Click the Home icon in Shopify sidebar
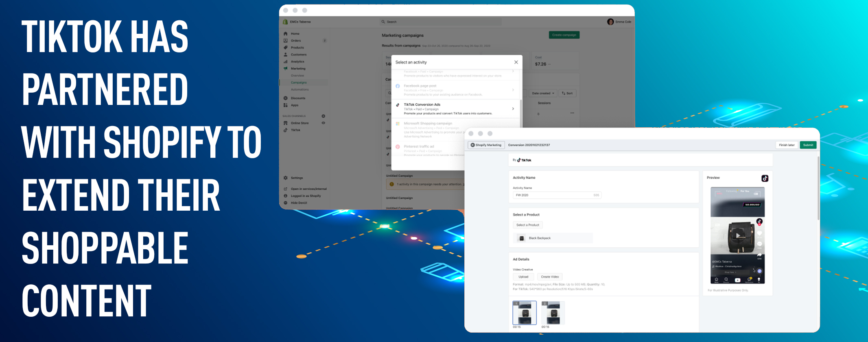868x342 pixels. 286,34
